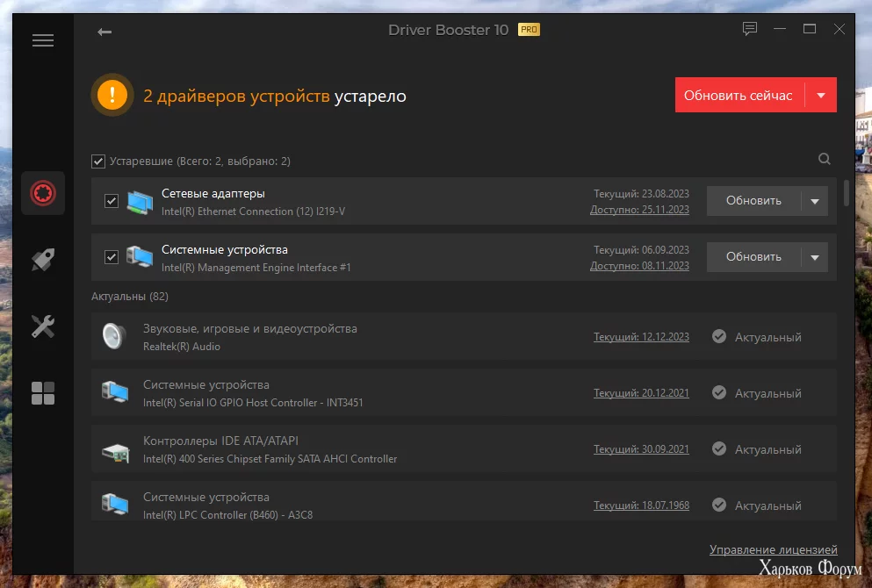Open the driver scan section in sidebar

click(x=43, y=193)
